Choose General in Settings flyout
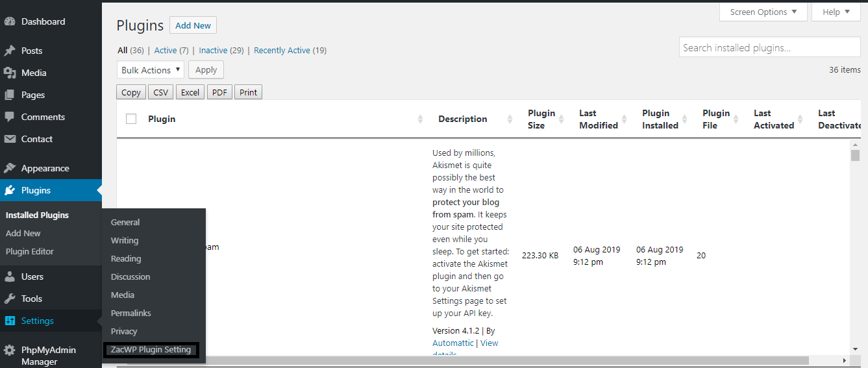Image resolution: width=868 pixels, height=368 pixels. 125,222
